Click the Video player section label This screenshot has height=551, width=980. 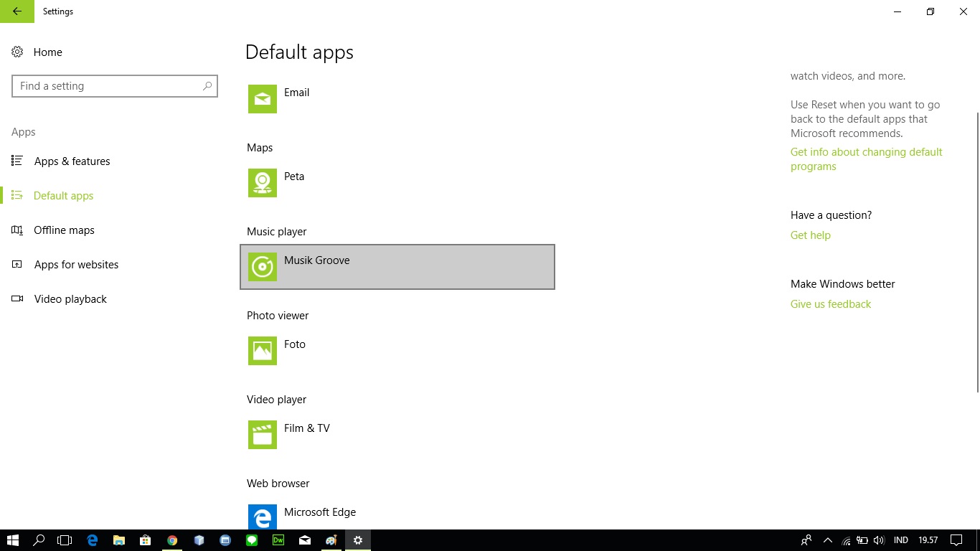coord(276,400)
